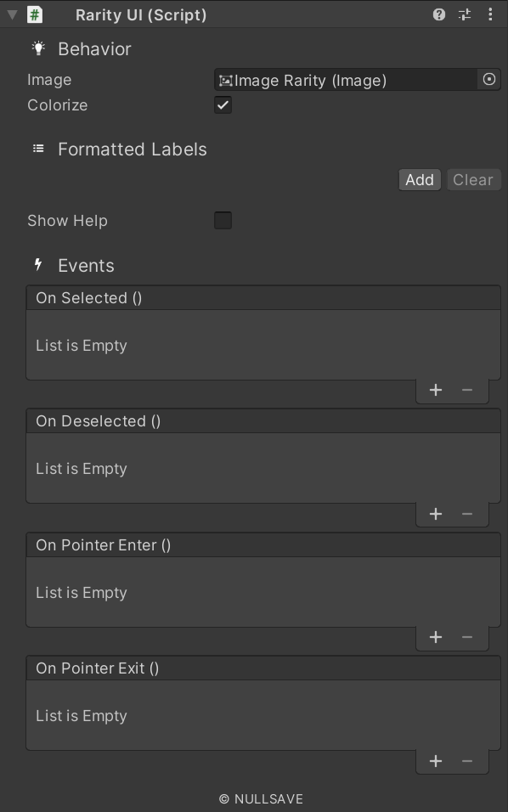Disable the Colorize checkbox
Screen dimensions: 508x812
coord(223,104)
